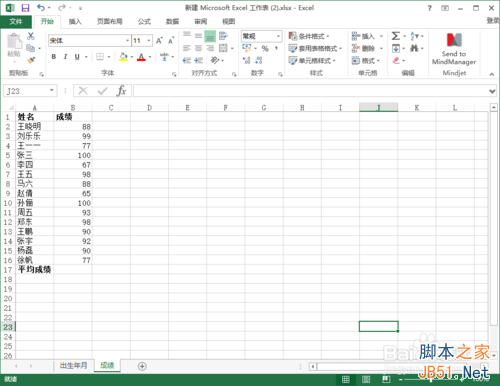Add a new sheet with plus button
This screenshot has height=386, width=500.
tap(142, 366)
